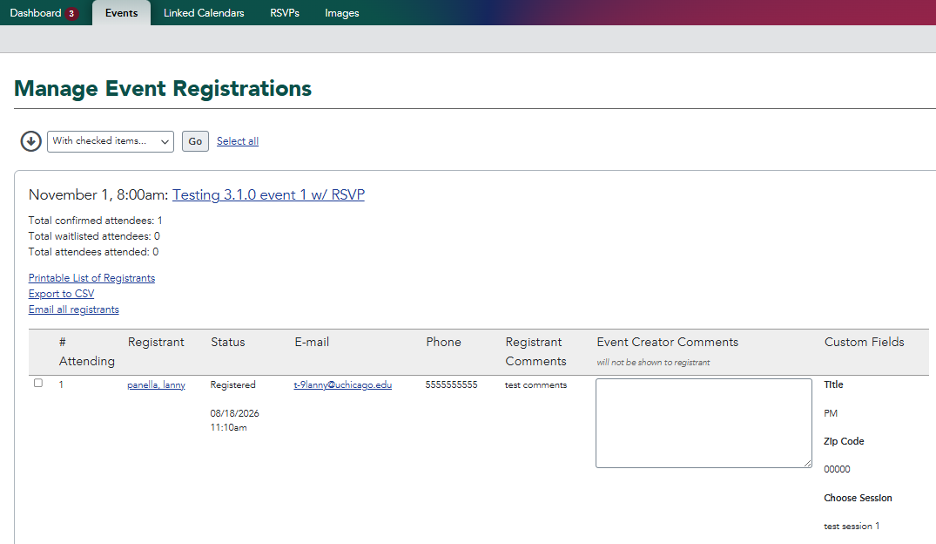Click the Title custom field label
This screenshot has width=936, height=544.
pos(833,385)
